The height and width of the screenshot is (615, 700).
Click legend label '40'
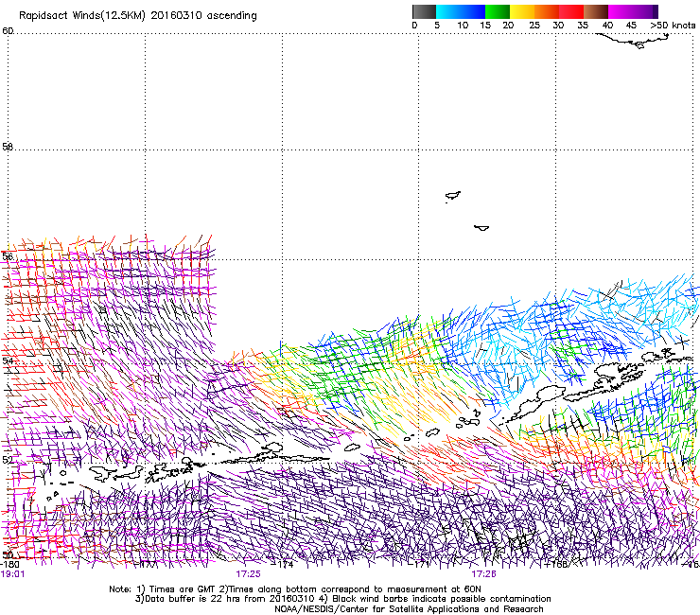(607, 26)
